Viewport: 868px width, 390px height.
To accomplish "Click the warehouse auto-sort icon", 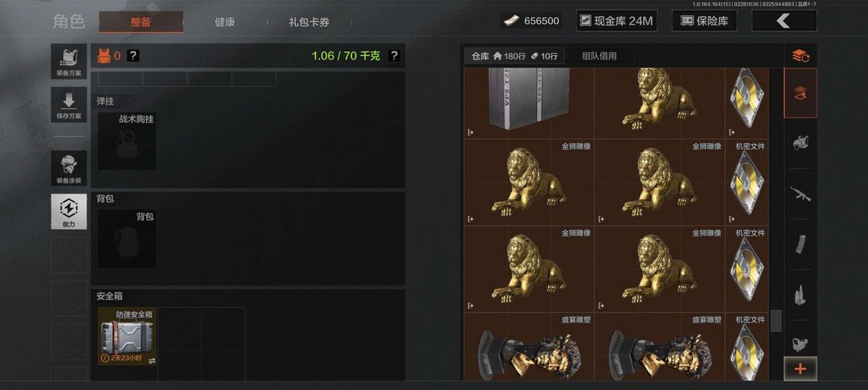I will 800,56.
